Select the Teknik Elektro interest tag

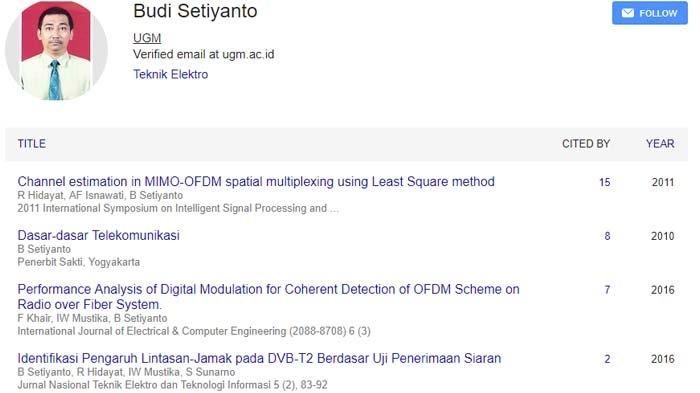coord(171,74)
